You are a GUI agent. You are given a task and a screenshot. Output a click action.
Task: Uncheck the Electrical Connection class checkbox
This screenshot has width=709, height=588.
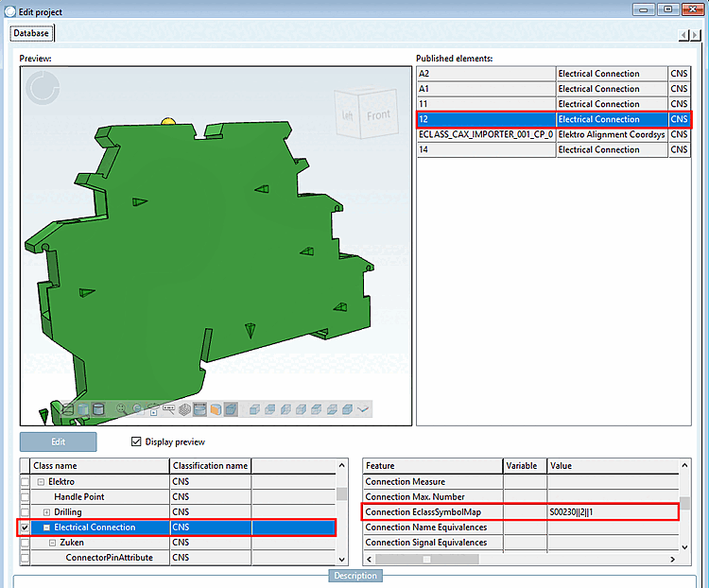tap(26, 527)
